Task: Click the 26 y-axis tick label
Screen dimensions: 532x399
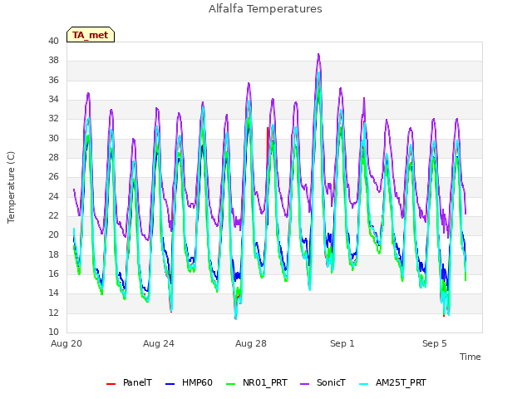Action: 53,177
